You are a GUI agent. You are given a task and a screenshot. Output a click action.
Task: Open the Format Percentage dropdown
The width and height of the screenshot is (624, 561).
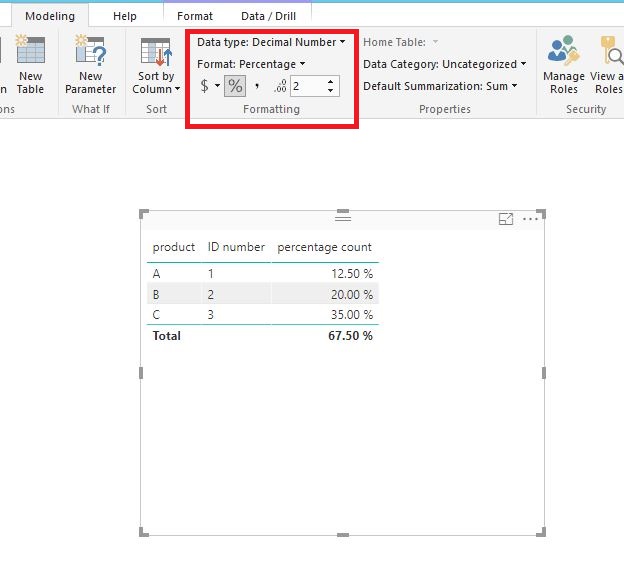pos(251,64)
